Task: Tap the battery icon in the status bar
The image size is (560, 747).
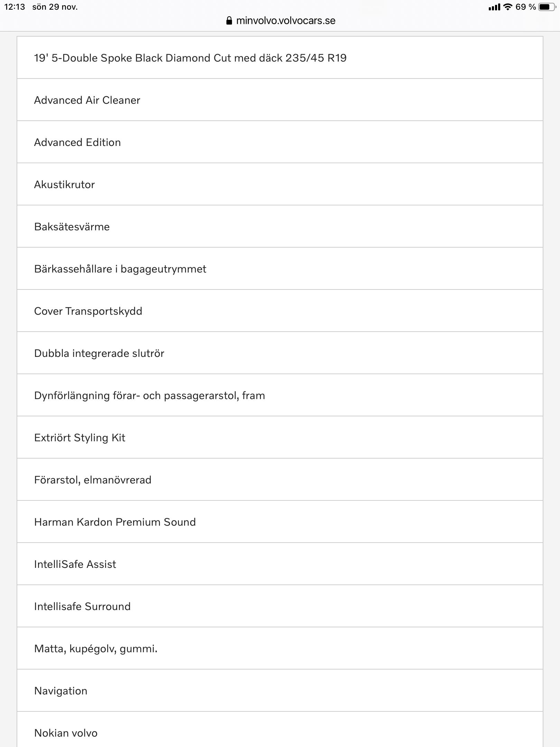Action: point(548,7)
